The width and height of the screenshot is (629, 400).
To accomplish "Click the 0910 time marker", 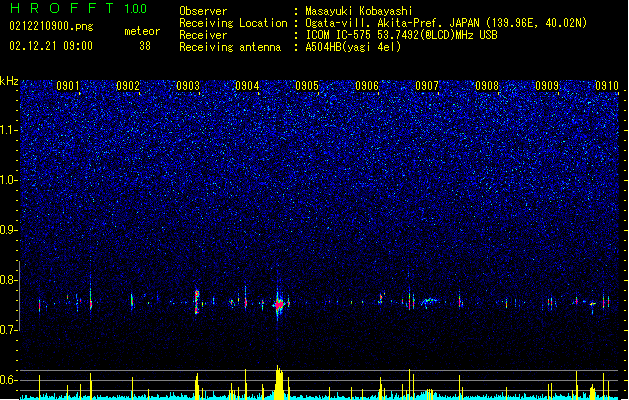I will (607, 86).
